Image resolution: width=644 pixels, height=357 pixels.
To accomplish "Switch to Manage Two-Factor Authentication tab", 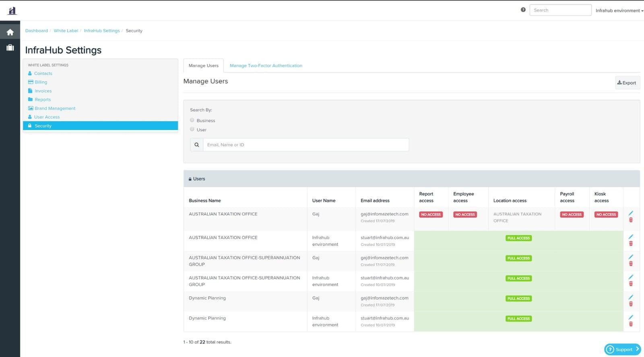I will coord(266,66).
